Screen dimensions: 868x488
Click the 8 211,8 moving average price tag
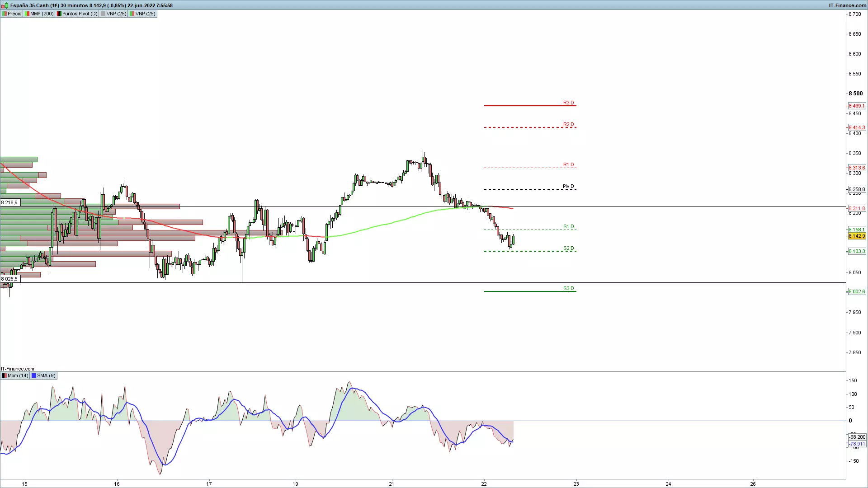pyautogui.click(x=857, y=208)
